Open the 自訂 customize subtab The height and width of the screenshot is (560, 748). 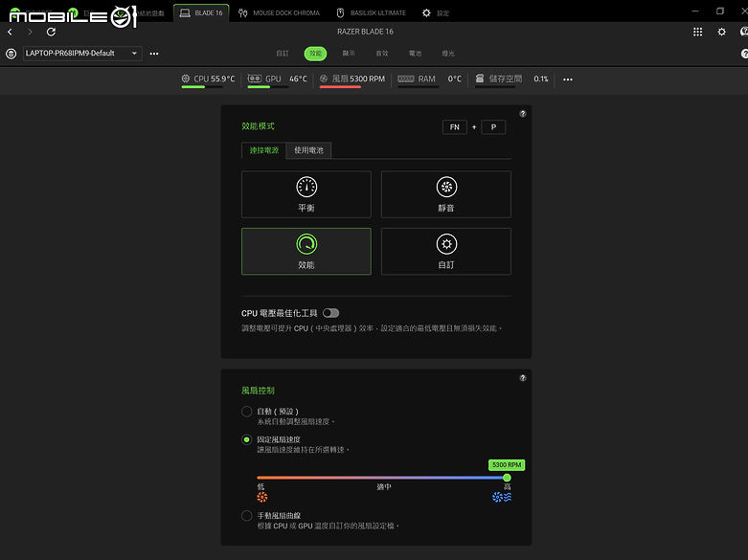(283, 54)
